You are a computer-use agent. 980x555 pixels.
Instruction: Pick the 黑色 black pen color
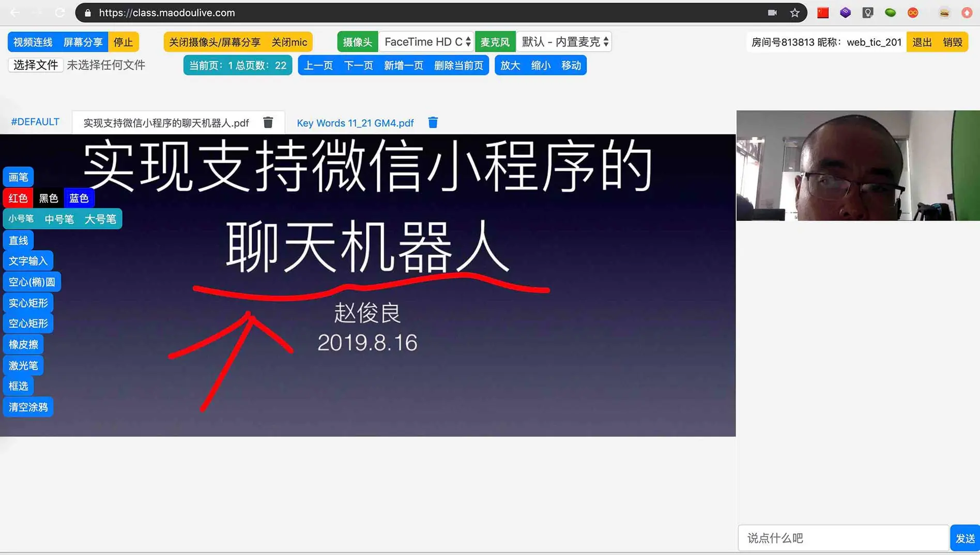[x=49, y=198]
